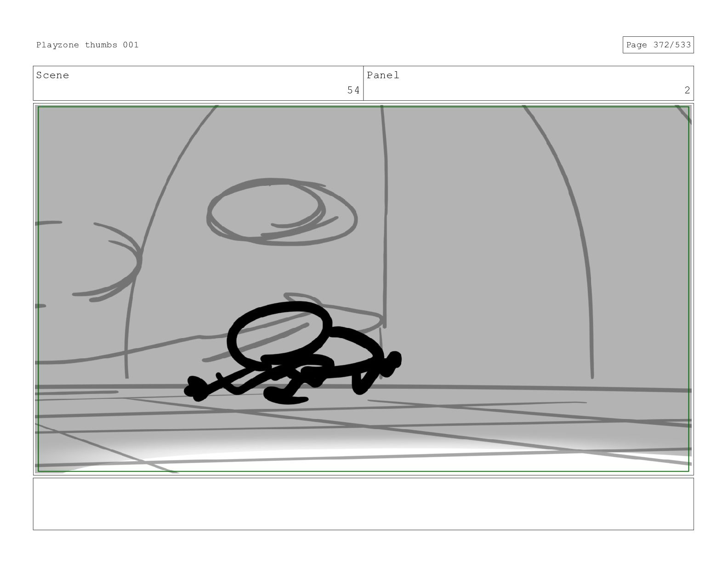Click the storyboard sketch panel image

point(363,289)
